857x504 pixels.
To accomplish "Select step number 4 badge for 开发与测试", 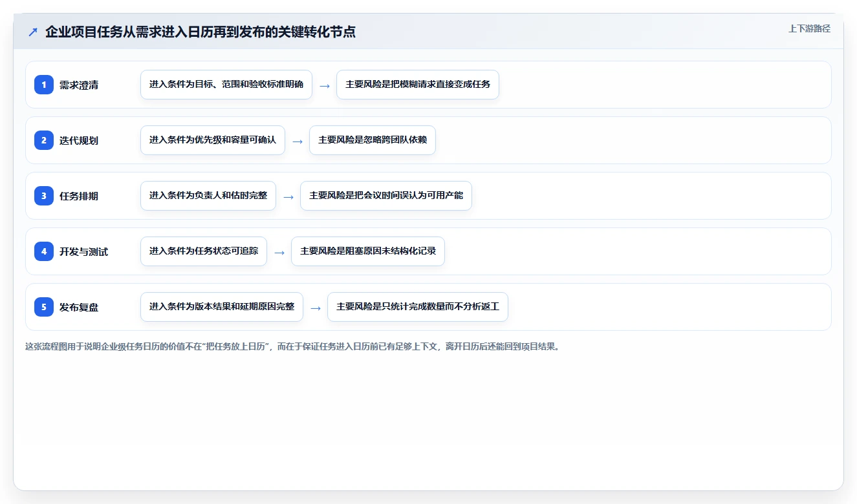I will tap(44, 251).
